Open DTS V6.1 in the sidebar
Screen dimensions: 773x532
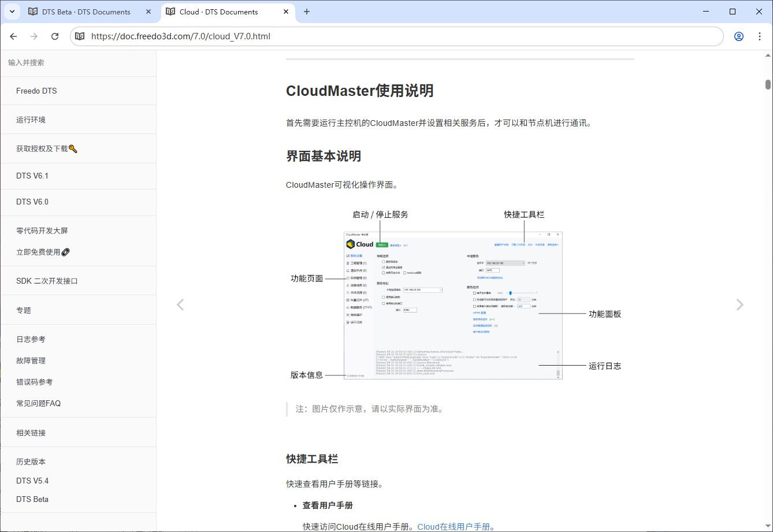pyautogui.click(x=32, y=176)
